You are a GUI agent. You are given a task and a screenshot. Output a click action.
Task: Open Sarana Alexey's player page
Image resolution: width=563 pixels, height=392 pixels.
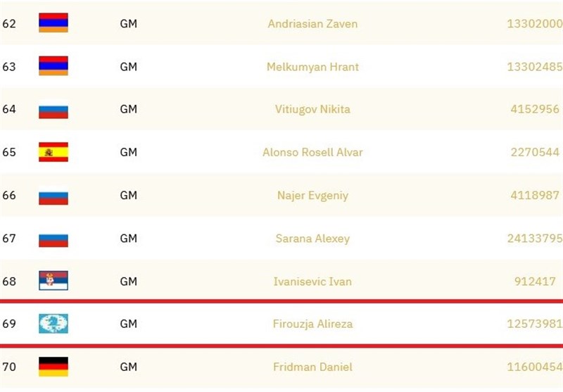coord(312,239)
